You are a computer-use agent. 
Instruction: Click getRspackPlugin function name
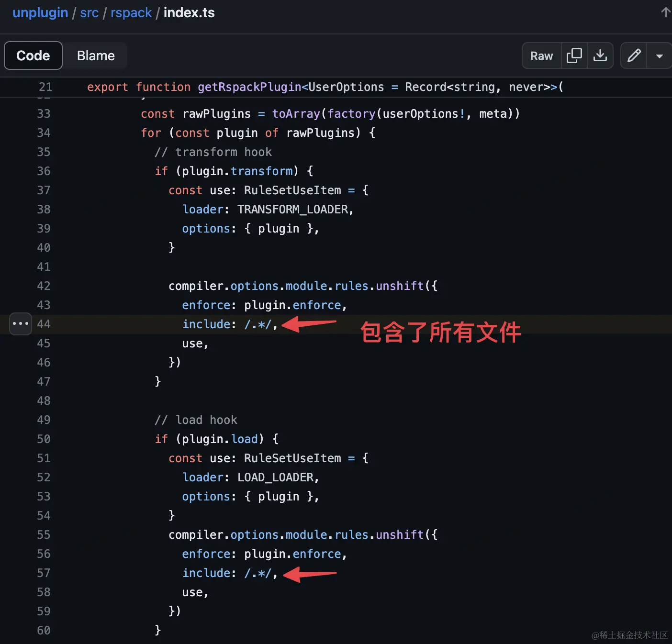[249, 87]
